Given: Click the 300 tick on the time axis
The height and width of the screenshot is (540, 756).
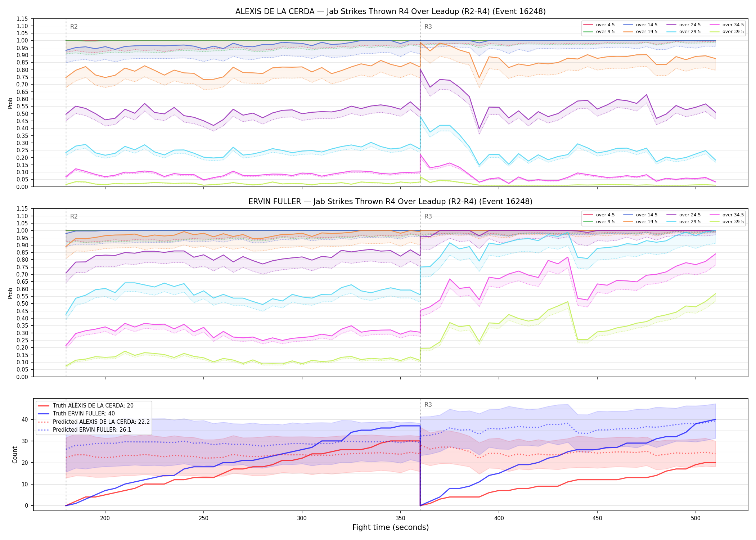Looking at the screenshot, I should pyautogui.click(x=302, y=518).
